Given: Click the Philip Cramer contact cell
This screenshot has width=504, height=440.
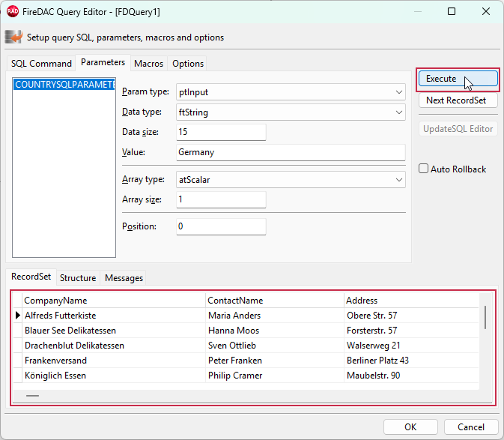Looking at the screenshot, I should pyautogui.click(x=275, y=376).
